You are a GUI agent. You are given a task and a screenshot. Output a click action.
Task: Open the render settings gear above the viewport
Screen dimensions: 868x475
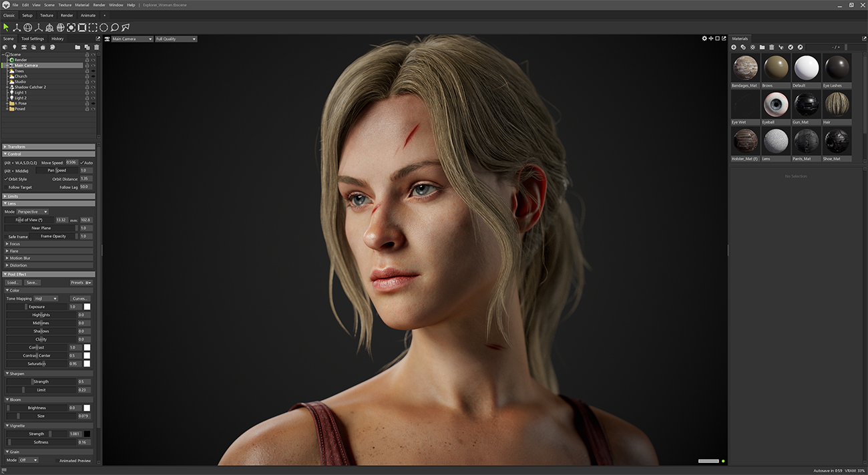coord(704,38)
